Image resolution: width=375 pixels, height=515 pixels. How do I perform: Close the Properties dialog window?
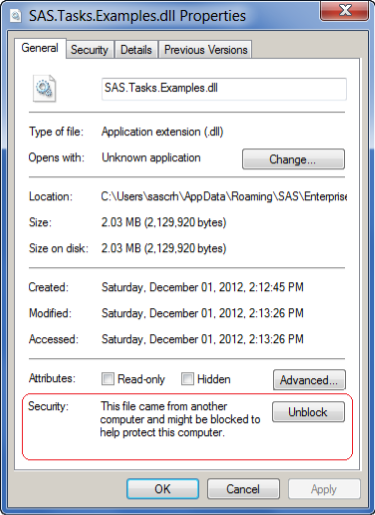pos(344,11)
